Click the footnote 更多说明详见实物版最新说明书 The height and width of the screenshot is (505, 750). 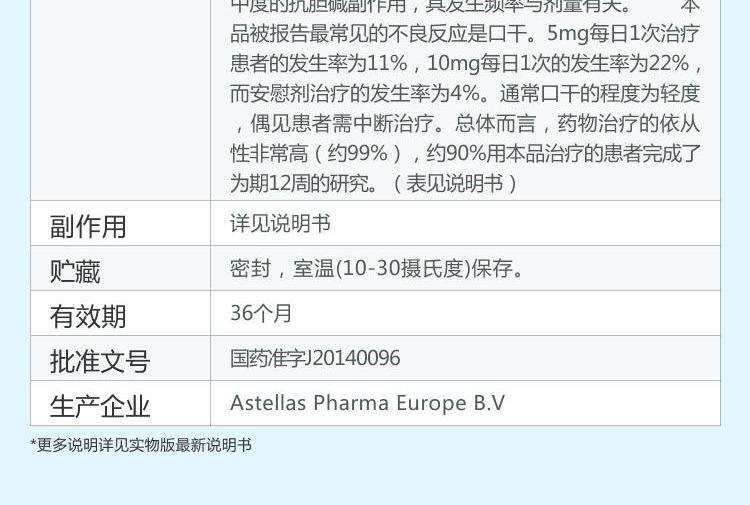141,445
